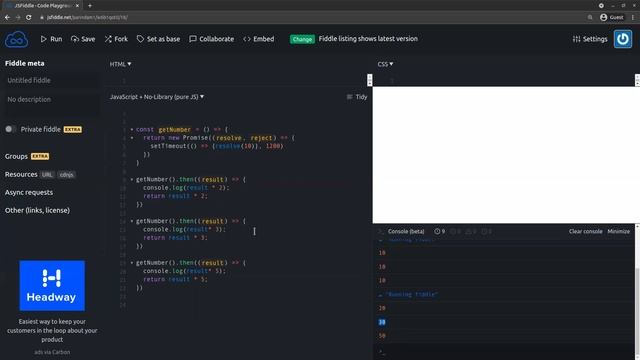Click the cdnjs tag next to Resources

(66, 175)
